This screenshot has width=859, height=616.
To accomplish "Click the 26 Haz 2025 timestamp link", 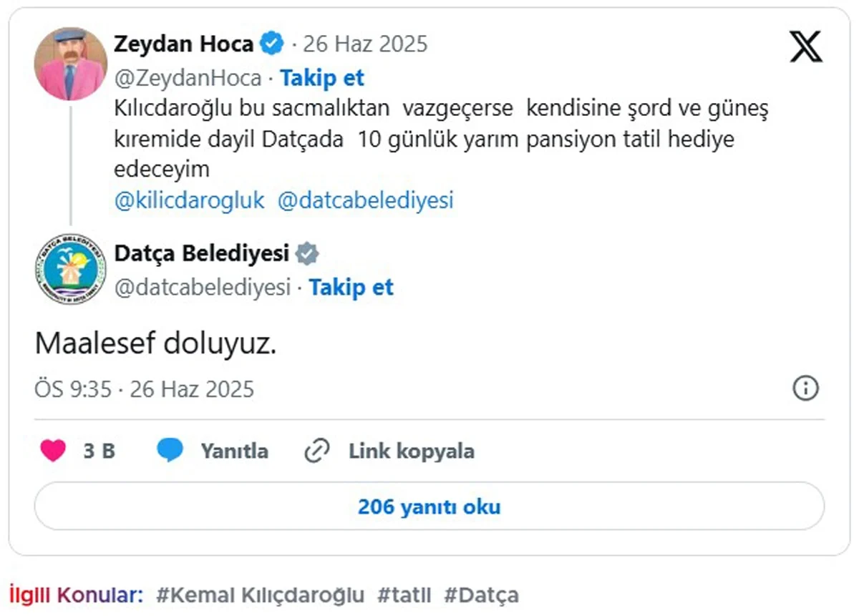I will click(365, 43).
